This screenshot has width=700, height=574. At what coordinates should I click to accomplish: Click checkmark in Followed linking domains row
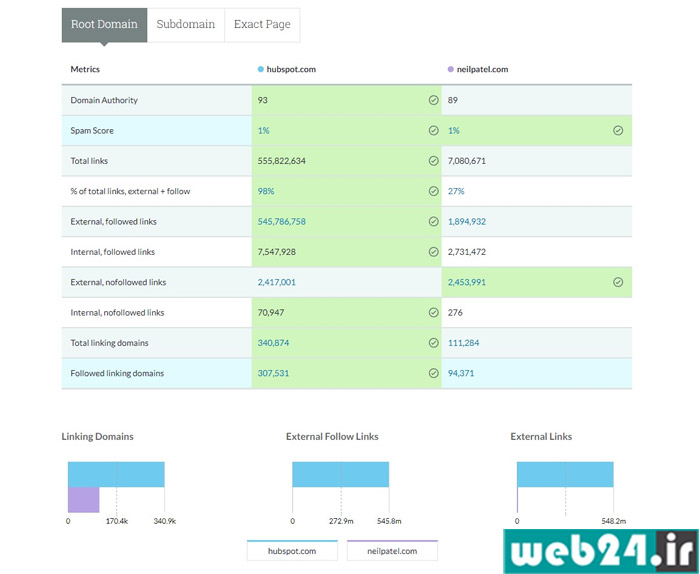tap(433, 373)
